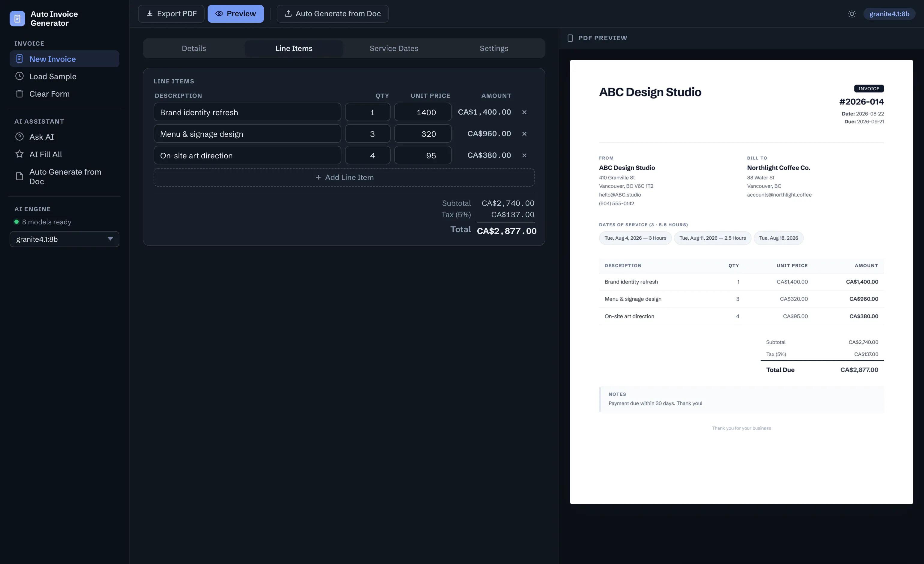Click the toolbar upload icon for Auto Generate
The width and height of the screenshot is (924, 564).
tap(288, 13)
